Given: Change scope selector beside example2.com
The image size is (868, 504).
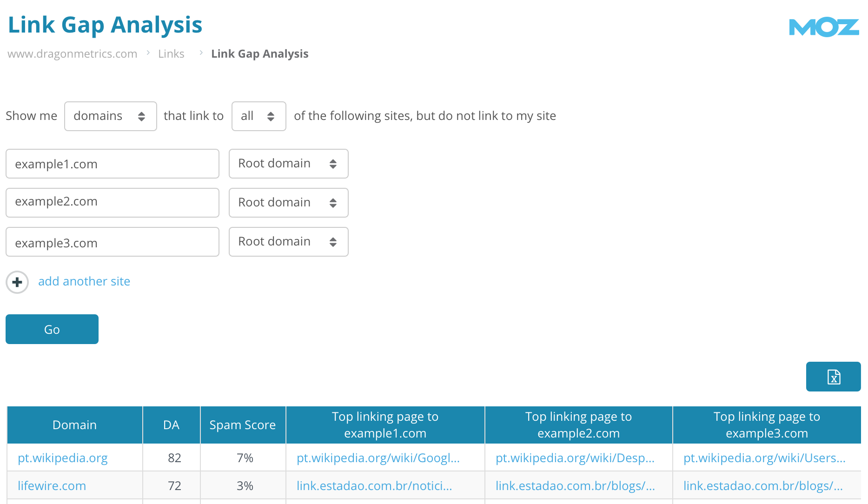Looking at the screenshot, I should coord(288,203).
